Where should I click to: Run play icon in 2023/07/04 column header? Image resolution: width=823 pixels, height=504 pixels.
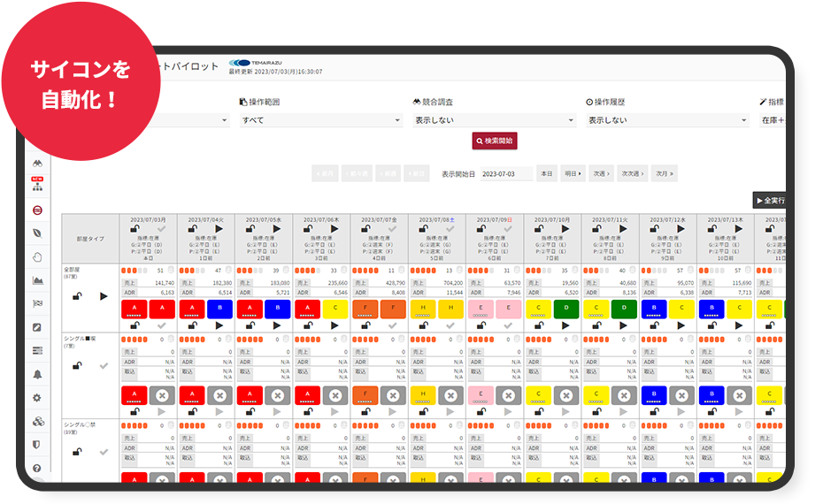[219, 229]
